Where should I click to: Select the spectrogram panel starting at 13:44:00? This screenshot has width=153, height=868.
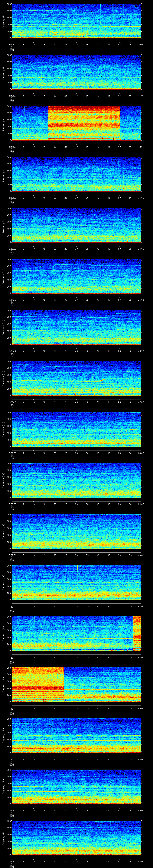[76, 786]
